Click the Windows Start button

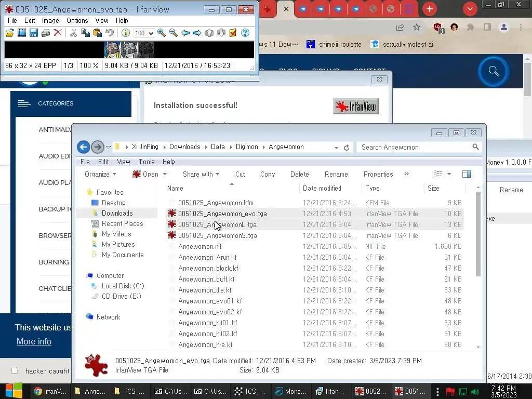click(14, 391)
